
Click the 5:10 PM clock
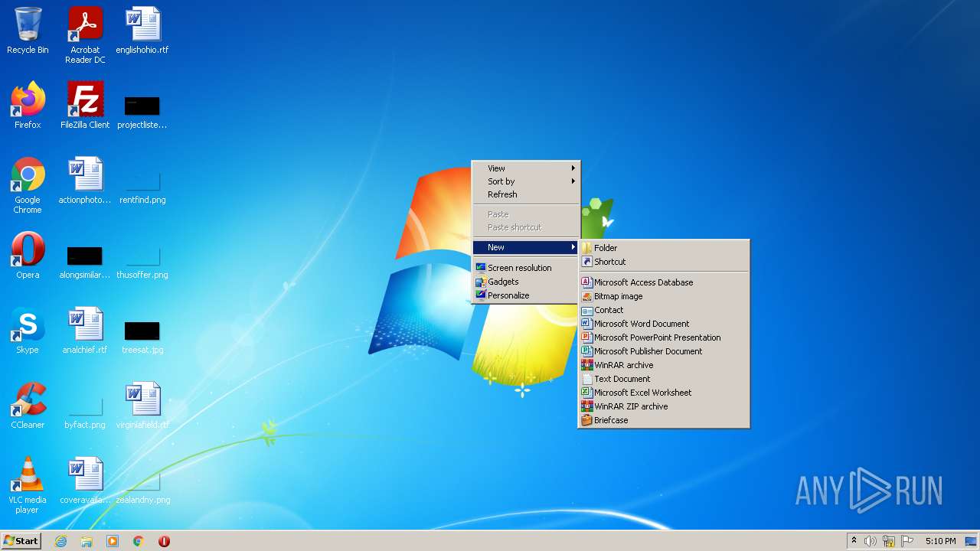pyautogui.click(x=940, y=541)
